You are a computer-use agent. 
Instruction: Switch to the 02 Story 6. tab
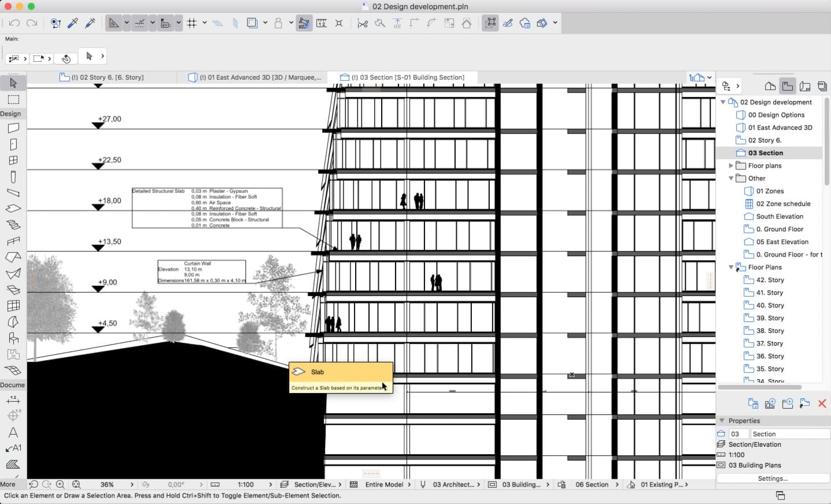(x=102, y=77)
